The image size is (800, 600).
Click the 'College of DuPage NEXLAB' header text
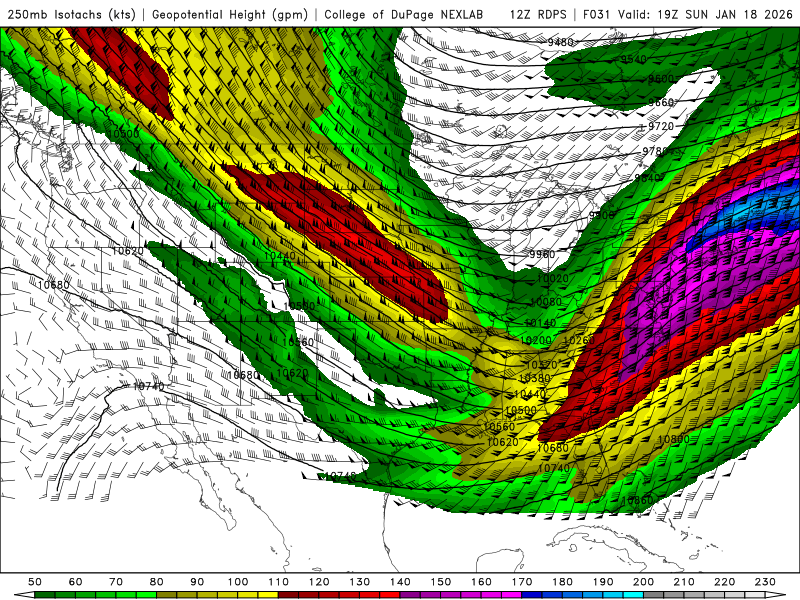click(x=404, y=15)
